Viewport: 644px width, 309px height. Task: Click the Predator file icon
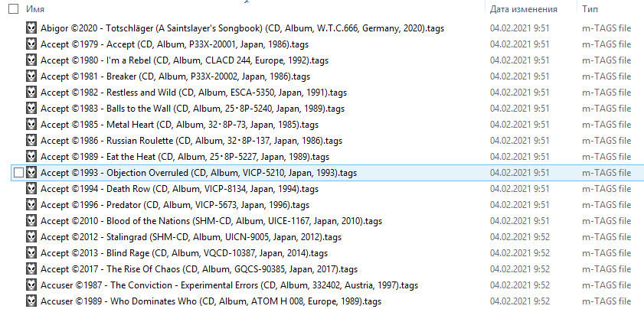(31, 205)
